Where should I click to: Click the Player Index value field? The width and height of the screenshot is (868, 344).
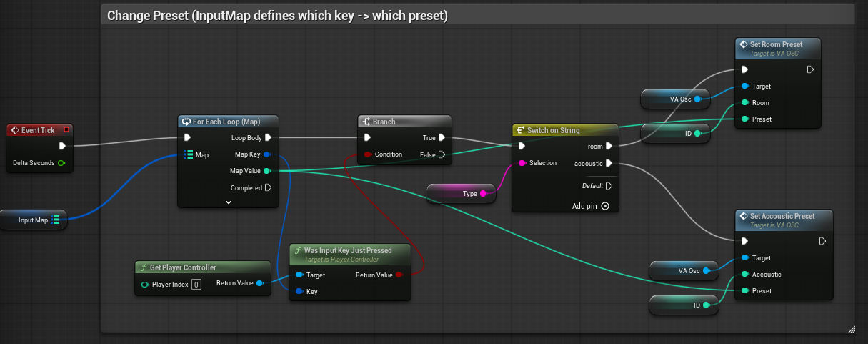coord(196,285)
